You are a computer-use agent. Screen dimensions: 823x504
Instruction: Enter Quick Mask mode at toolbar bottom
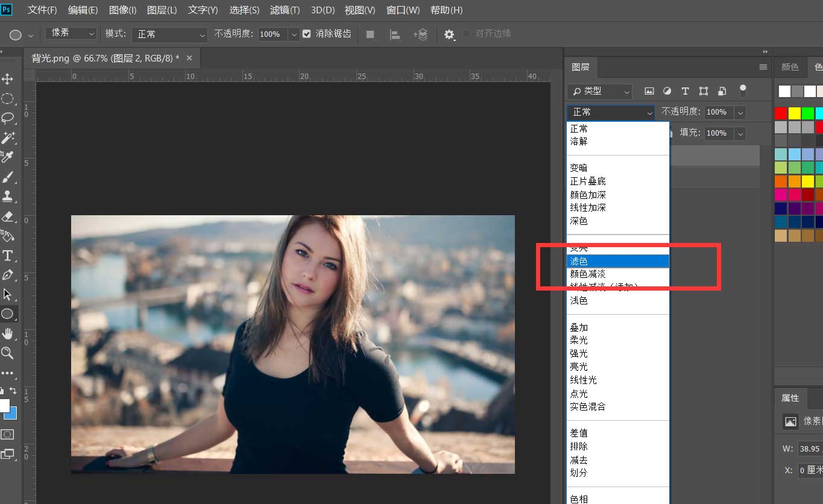pos(8,435)
